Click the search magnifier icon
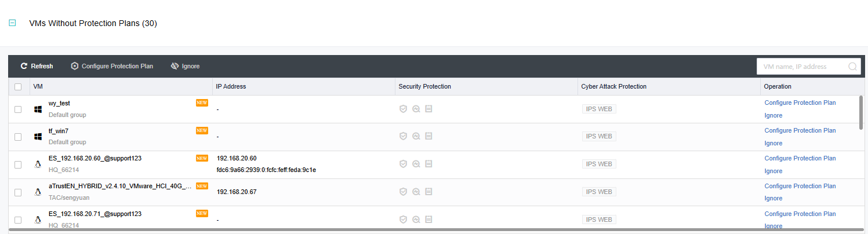The width and height of the screenshot is (868, 234). 852,67
